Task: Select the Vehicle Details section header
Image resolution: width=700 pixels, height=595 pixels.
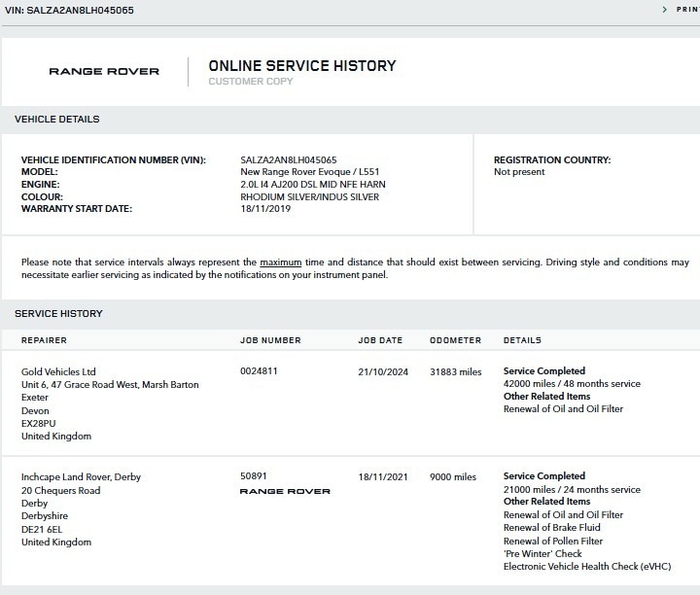Action: pyautogui.click(x=57, y=120)
